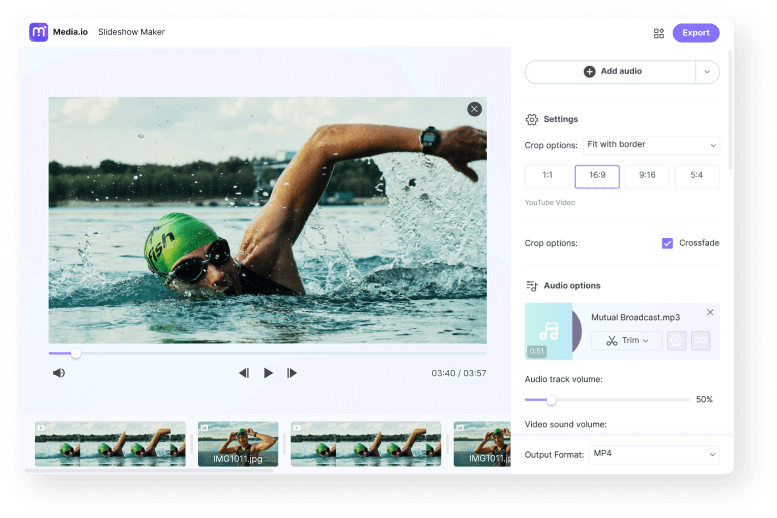Select the first IMG1011.jpg thumbnail
The height and width of the screenshot is (518, 777).
(238, 443)
